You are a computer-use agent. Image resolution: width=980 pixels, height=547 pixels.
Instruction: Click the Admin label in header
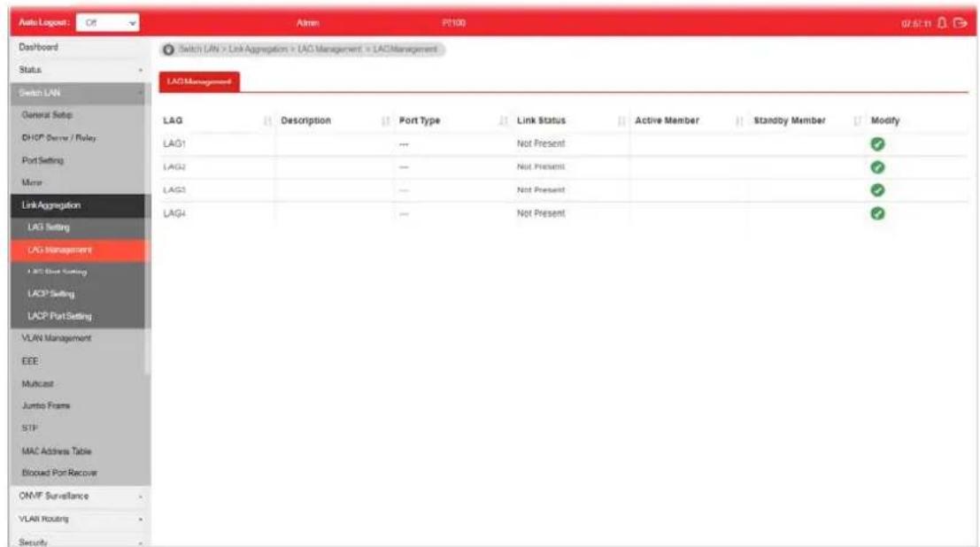point(307,23)
